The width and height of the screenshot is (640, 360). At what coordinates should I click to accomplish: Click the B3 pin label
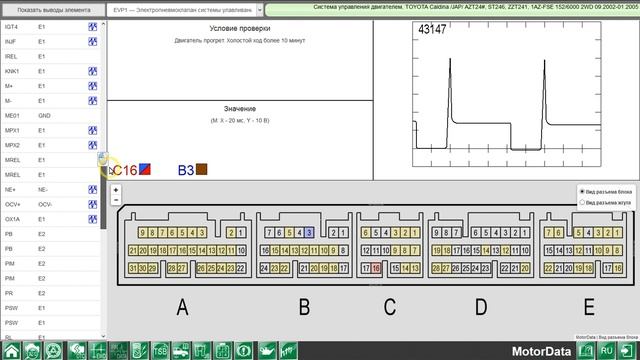(x=186, y=170)
